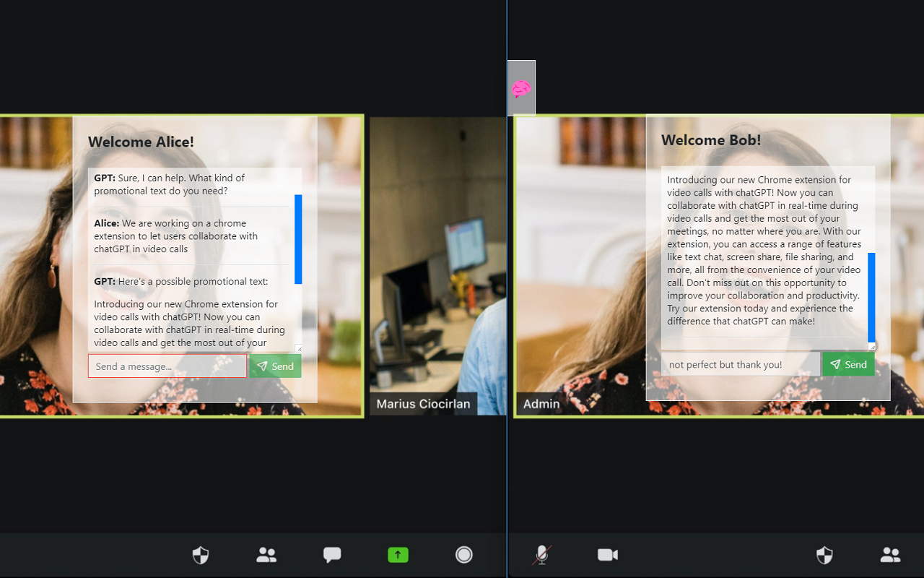Click the promotional text paragraph in Bob's panel
The image size is (924, 578).
click(764, 250)
